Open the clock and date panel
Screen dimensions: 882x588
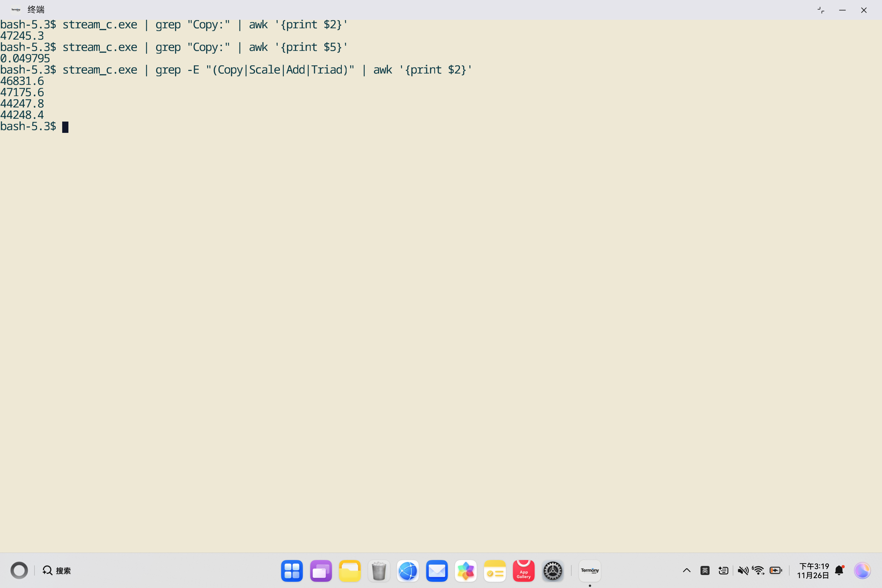pyautogui.click(x=813, y=570)
